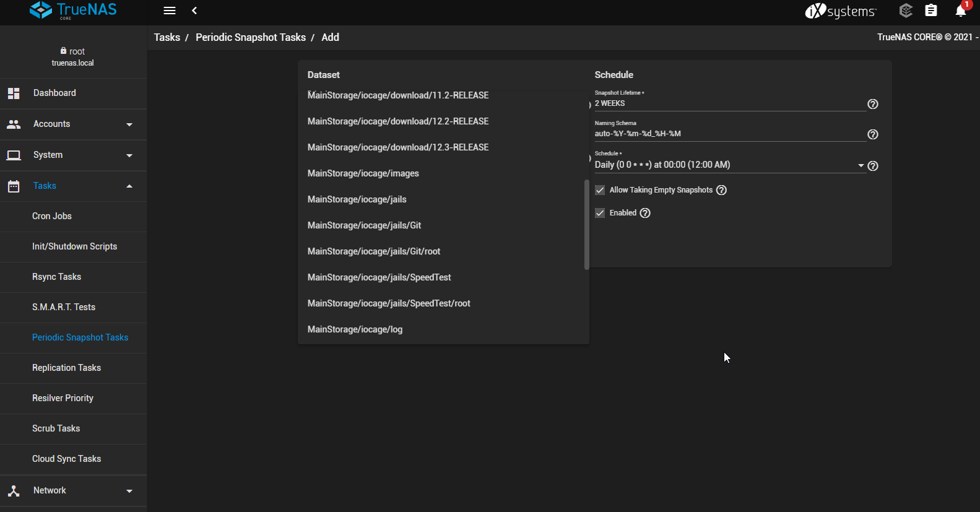Click the Enabled help icon
Screen dimensions: 980x512
tap(645, 213)
